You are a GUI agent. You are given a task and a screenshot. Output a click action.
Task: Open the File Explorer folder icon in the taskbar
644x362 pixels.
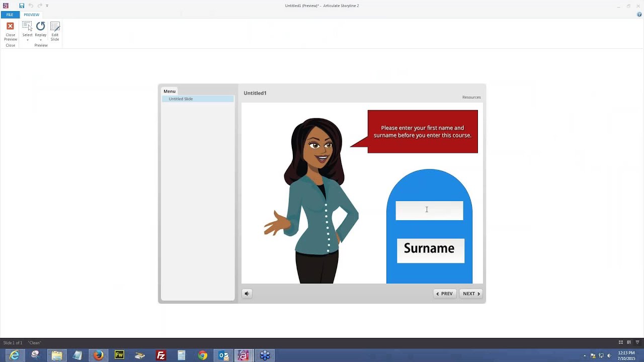pos(56,355)
